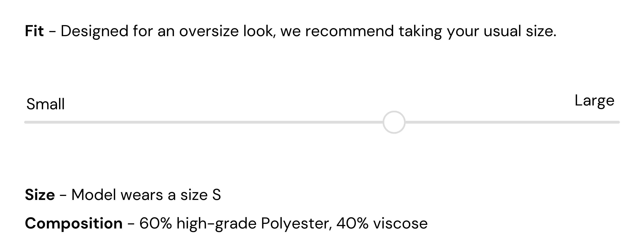This screenshot has height=242, width=644.
Task: Click the word "high-grade" in composition
Action: (x=216, y=223)
